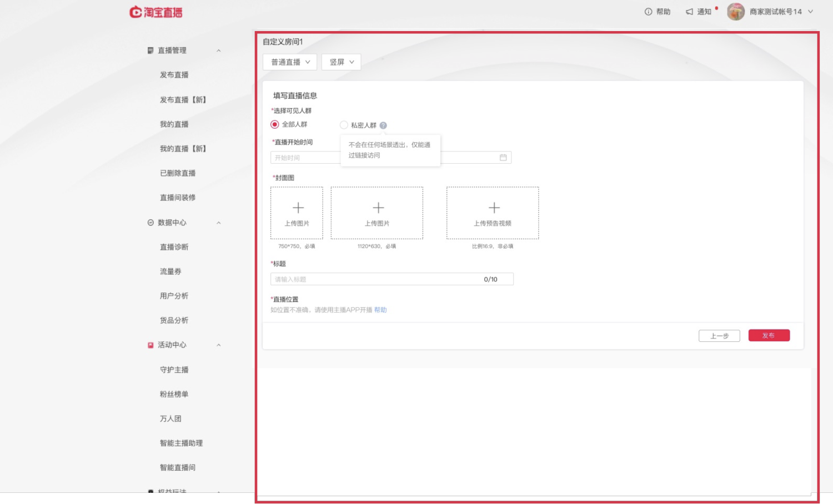Open 万人团 menu item
The height and width of the screenshot is (504, 833).
point(170,419)
